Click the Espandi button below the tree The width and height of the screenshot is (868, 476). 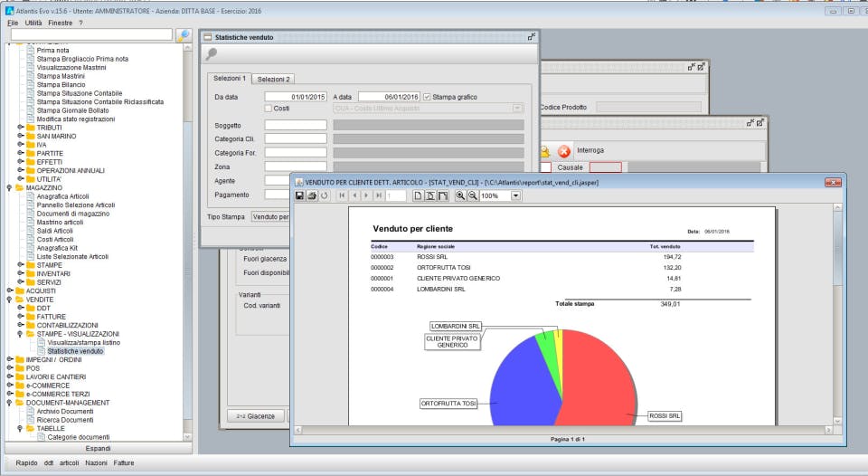tap(99, 448)
